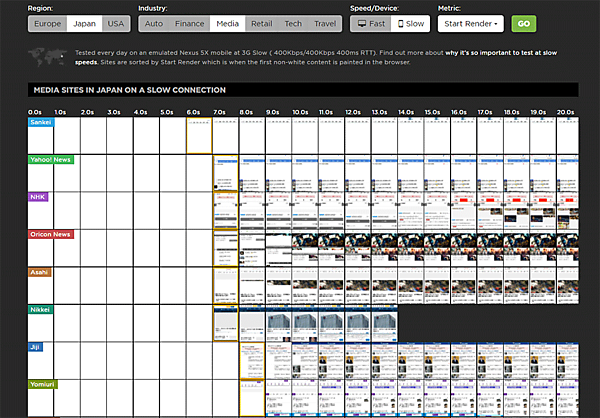Select the Retail industry filter
Screen dimensions: 600x418
pyautogui.click(x=261, y=23)
